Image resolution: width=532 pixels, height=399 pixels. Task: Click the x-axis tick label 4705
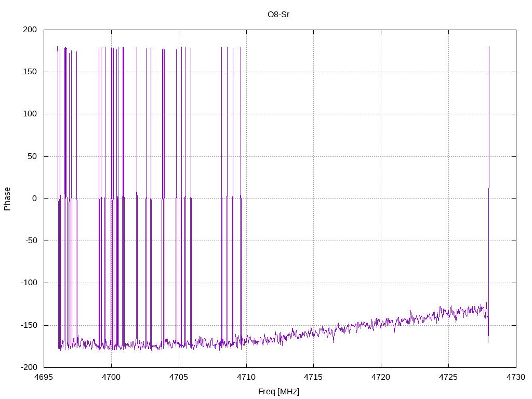coord(179,377)
